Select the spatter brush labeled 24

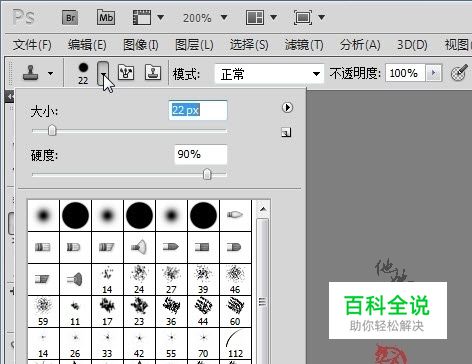point(139,279)
